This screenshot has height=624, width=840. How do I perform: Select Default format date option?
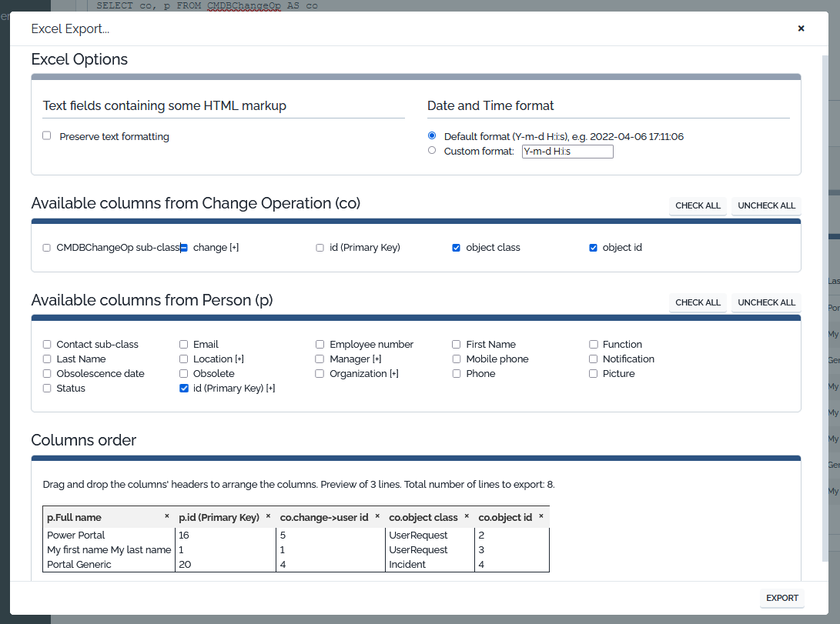[x=432, y=136]
